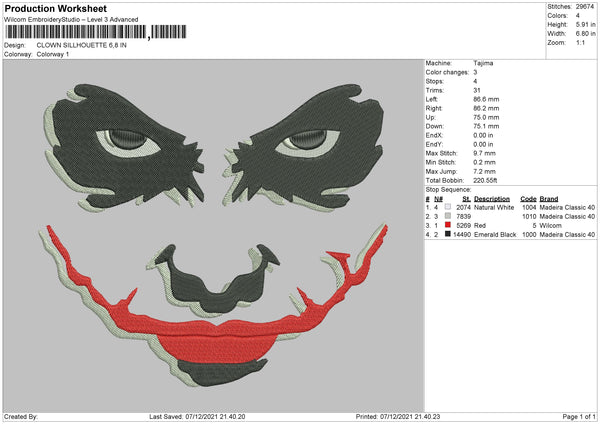Select the Down value 75.1 mm

click(x=486, y=126)
